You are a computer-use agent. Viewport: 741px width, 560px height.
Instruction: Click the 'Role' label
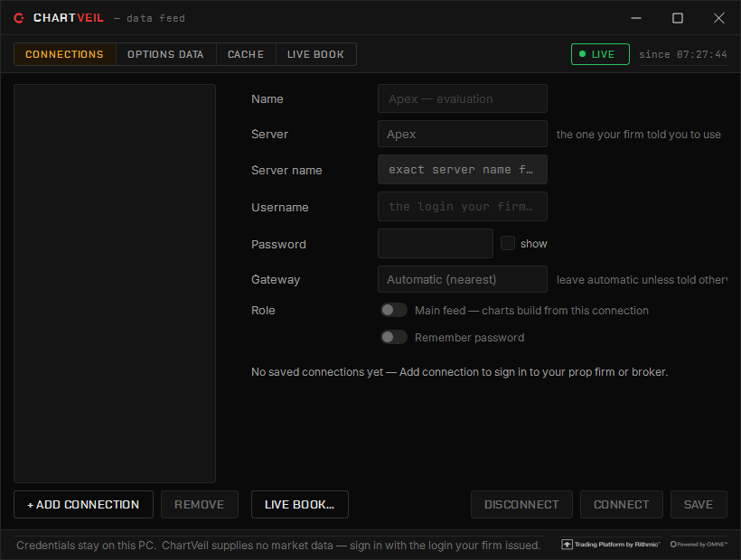click(263, 311)
